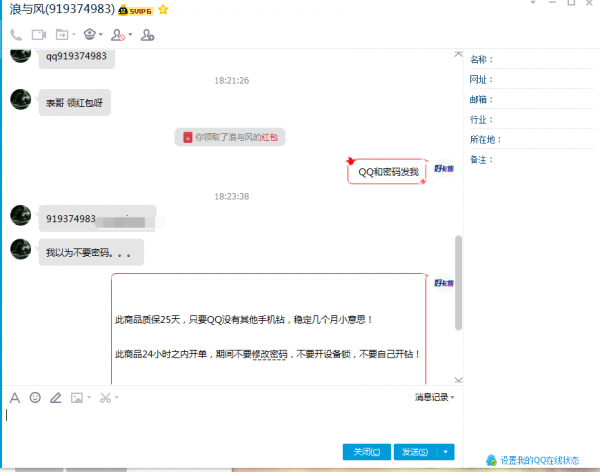Screen dimensions: 600x472
Task: Expand the screenshot options dropdown arrow
Action: tap(117, 397)
